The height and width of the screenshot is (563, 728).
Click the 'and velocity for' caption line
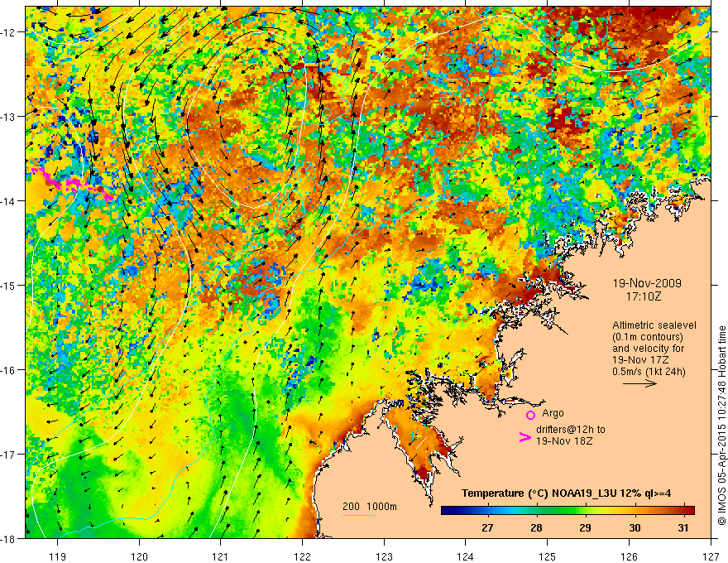(648, 349)
